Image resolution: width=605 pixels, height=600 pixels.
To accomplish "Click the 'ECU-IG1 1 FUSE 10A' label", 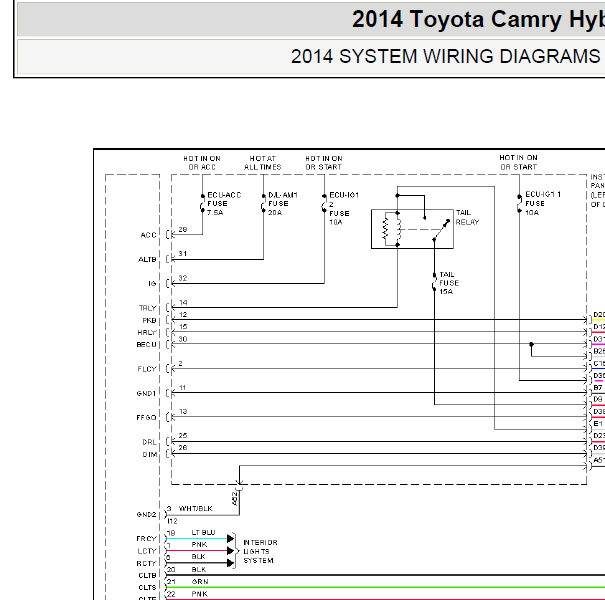I will 543,203.
